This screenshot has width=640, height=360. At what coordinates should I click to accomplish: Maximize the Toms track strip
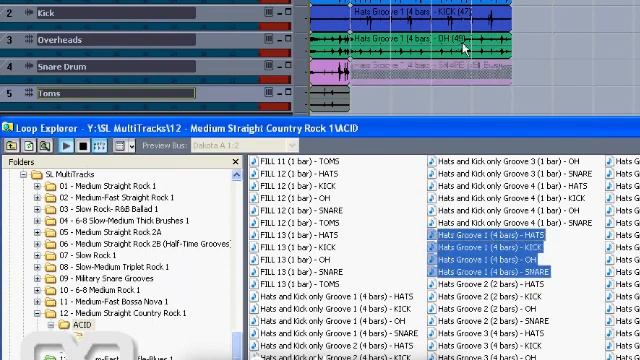click(x=288, y=92)
